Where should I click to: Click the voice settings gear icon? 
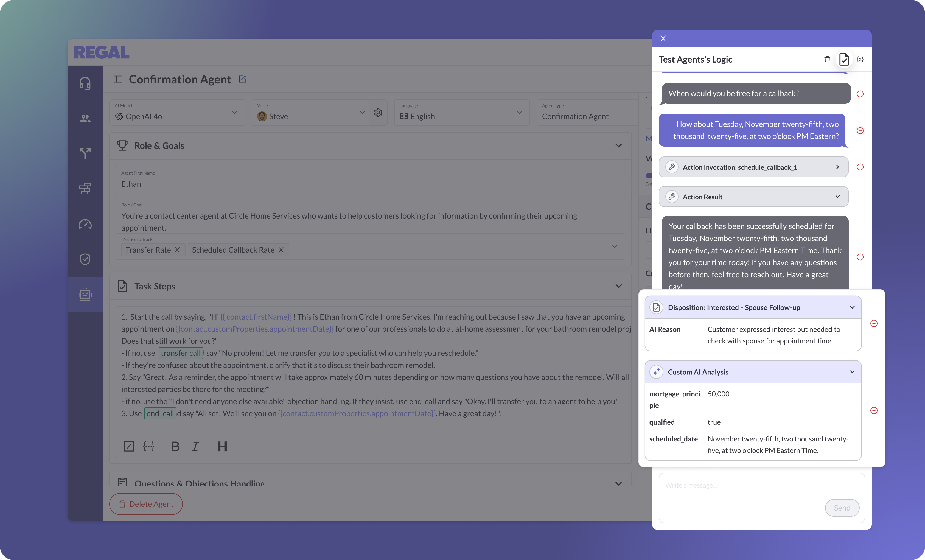coord(378,112)
